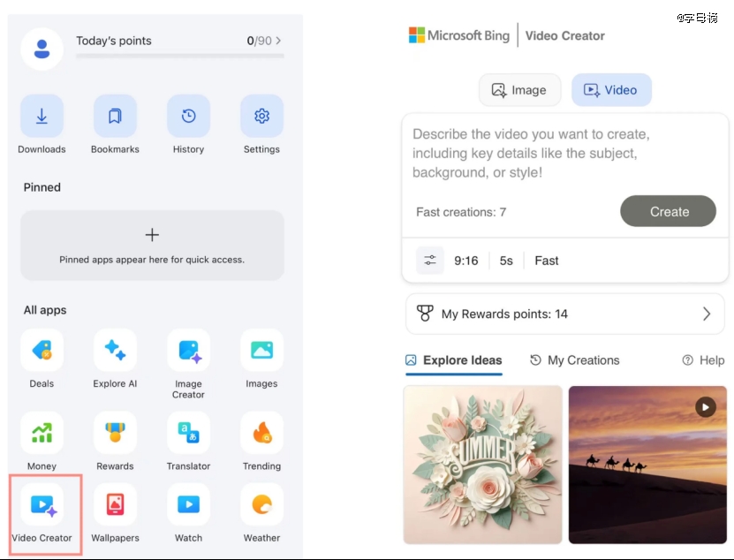
Task: Change the 9:16 aspect ratio option
Action: (x=465, y=261)
